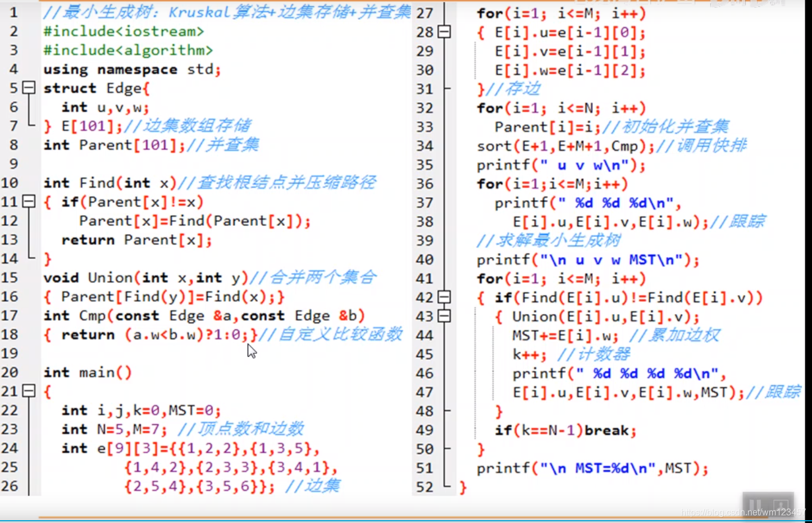Collapse the Find function fold at line 11
This screenshot has width=812, height=523.
[x=29, y=201]
